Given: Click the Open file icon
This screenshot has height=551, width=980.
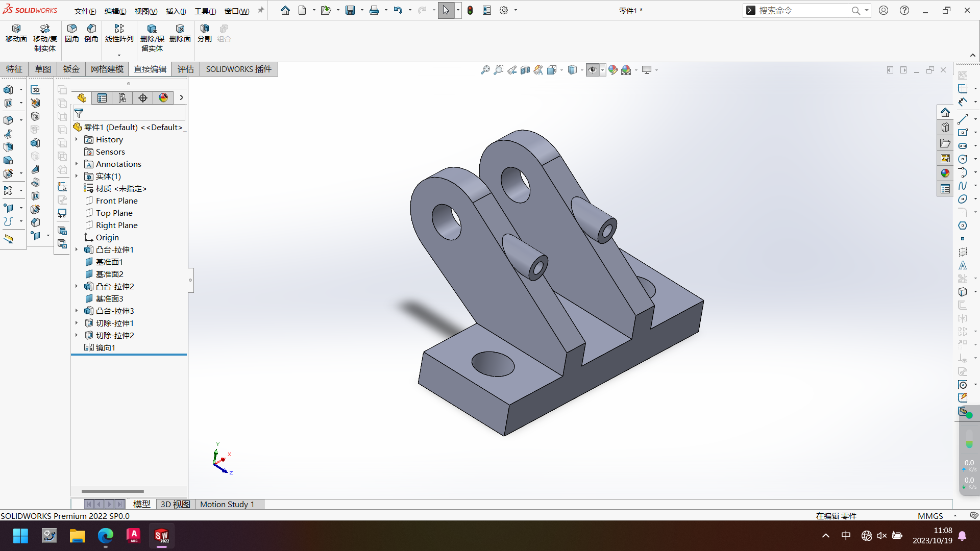Looking at the screenshot, I should tap(326, 10).
